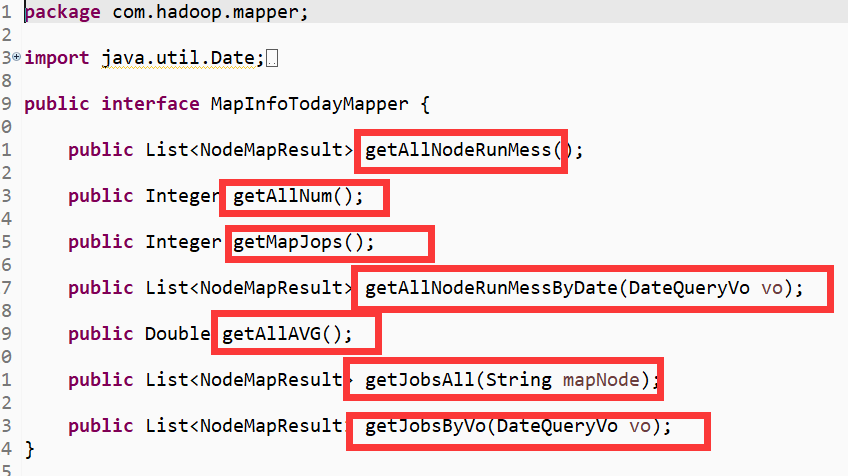Click the Integer return type before getAllNum
The image size is (848, 476).
(x=182, y=196)
